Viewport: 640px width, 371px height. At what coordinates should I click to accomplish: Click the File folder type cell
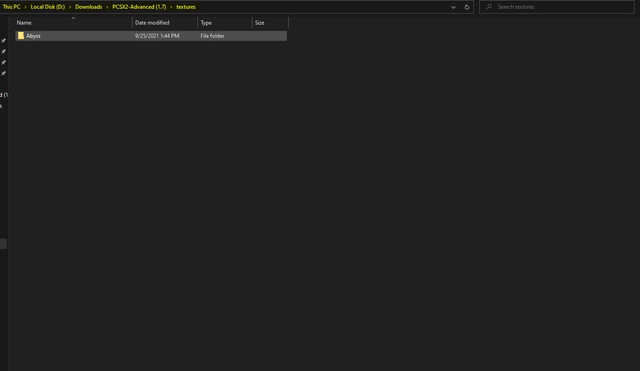[212, 36]
